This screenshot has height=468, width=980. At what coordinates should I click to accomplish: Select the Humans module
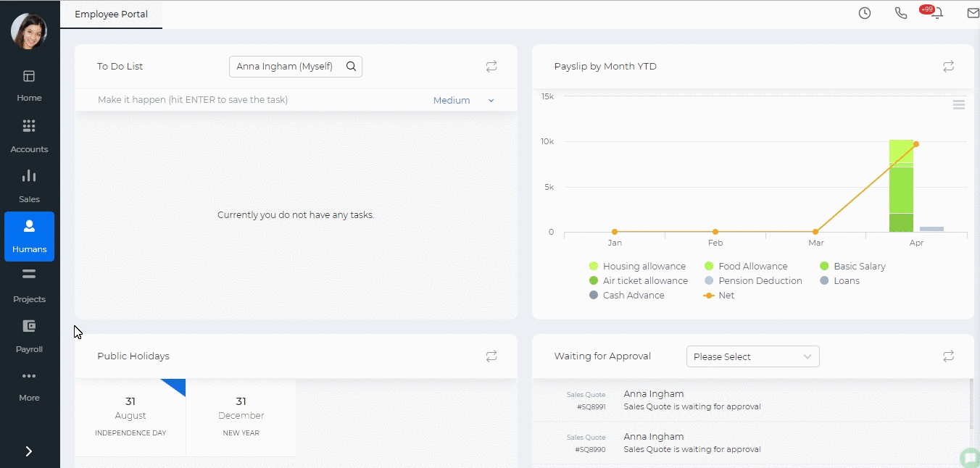pyautogui.click(x=29, y=236)
